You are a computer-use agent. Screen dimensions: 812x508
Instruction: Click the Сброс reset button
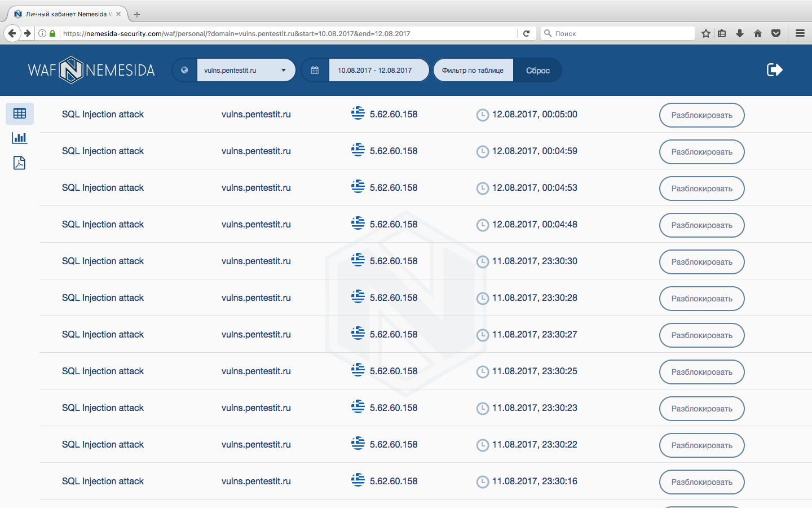pyautogui.click(x=537, y=71)
